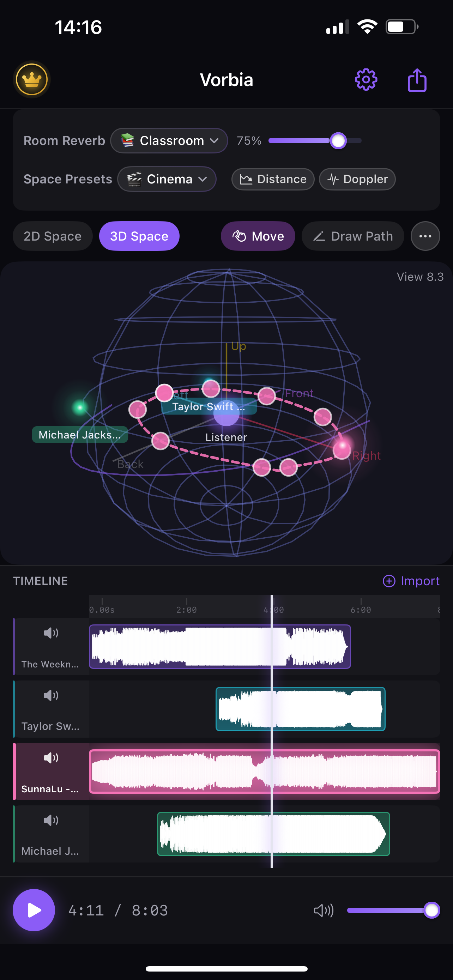Tap the share export icon

pyautogui.click(x=417, y=80)
